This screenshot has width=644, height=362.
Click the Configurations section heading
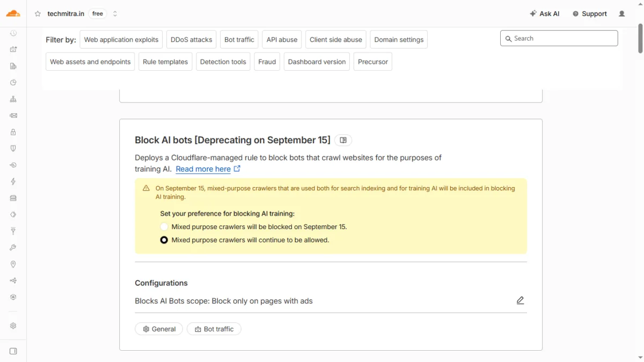pos(161,283)
